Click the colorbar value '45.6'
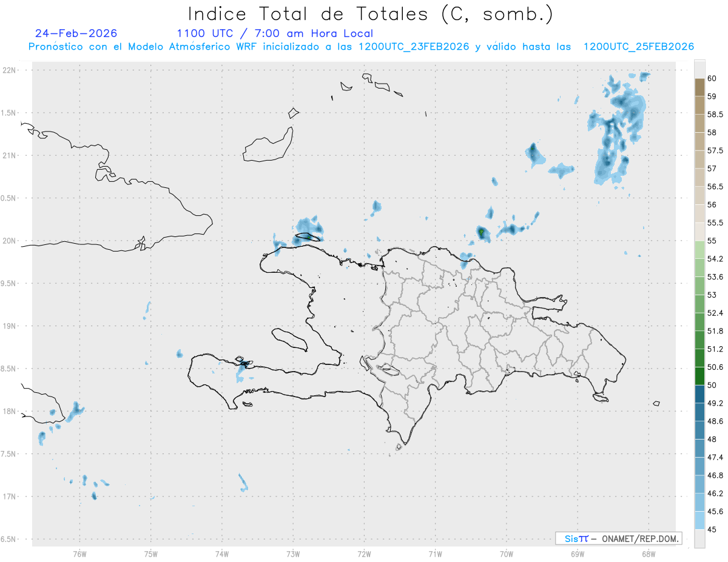 click(x=715, y=512)
